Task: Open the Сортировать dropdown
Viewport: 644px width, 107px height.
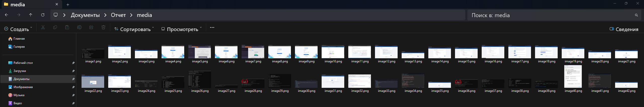Action: point(134,29)
